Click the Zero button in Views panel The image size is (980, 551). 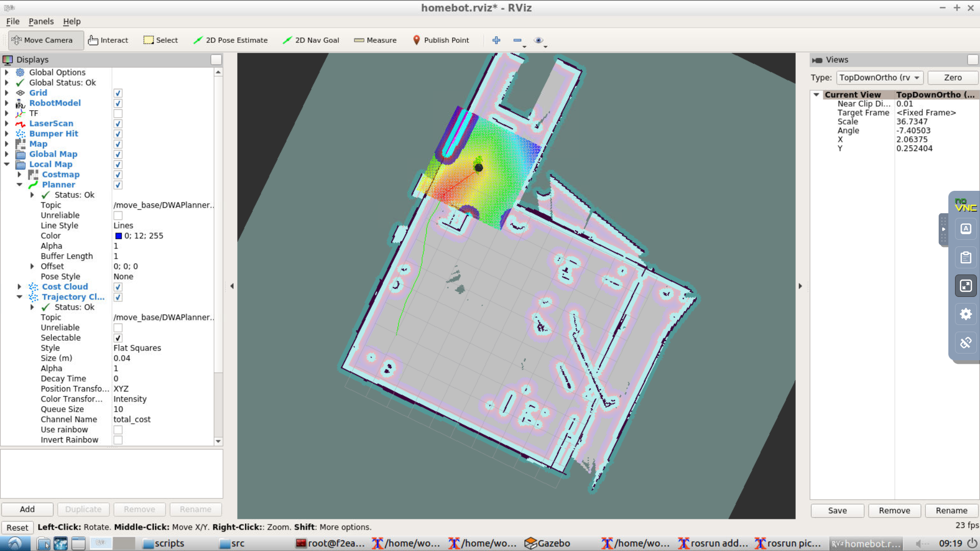click(952, 78)
